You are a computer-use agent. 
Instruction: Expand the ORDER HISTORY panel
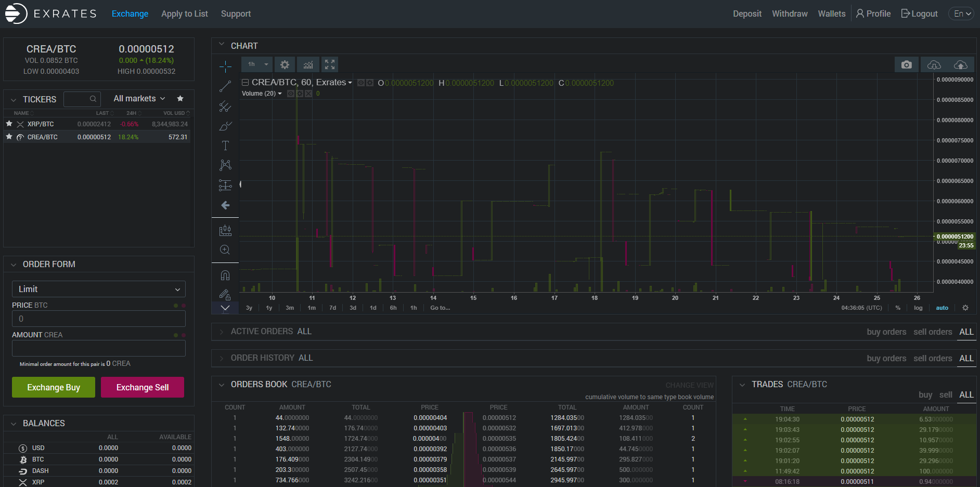pyautogui.click(x=222, y=358)
